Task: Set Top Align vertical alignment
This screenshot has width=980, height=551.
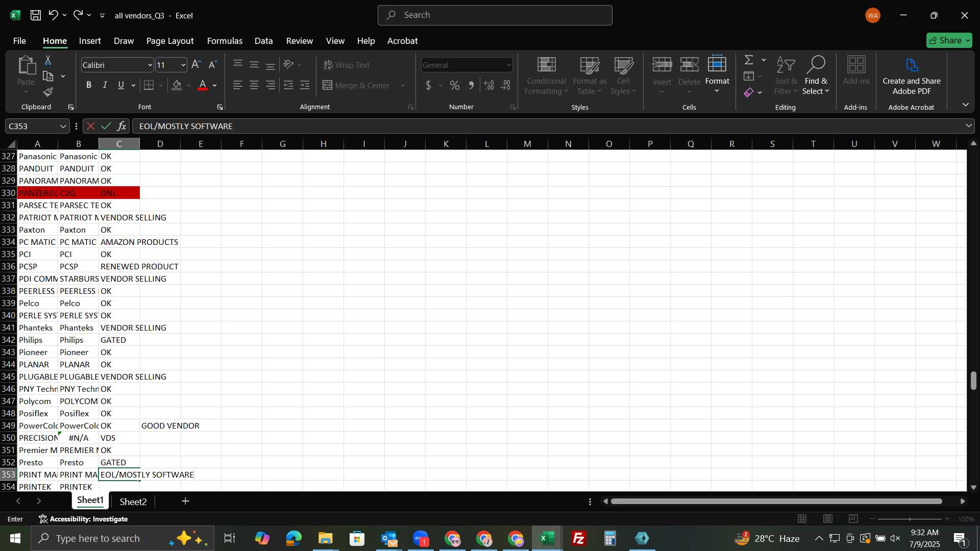Action: click(x=237, y=64)
